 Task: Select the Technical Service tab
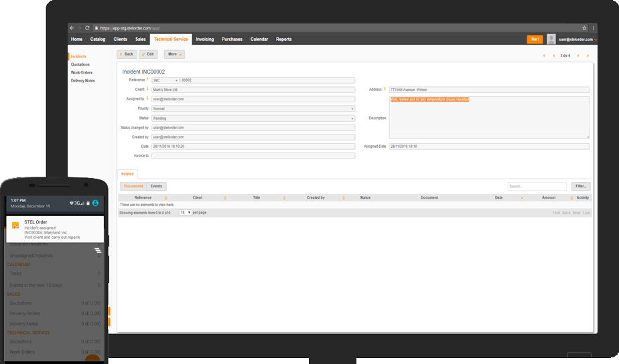coord(171,39)
